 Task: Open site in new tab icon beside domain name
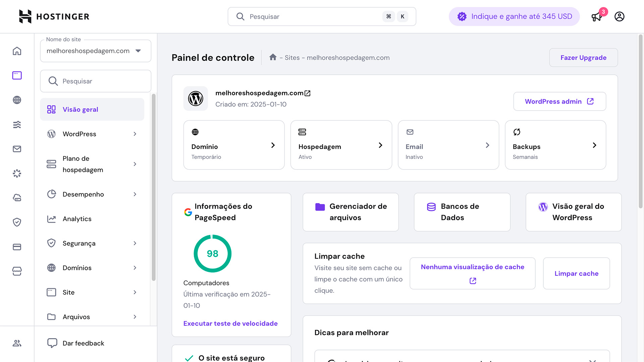click(307, 93)
